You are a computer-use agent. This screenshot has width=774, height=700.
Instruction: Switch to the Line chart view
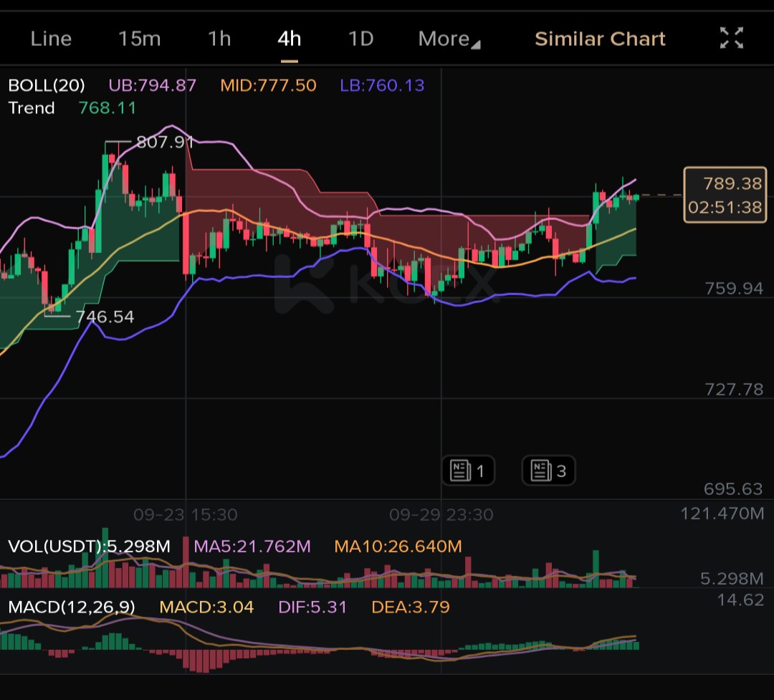click(51, 39)
